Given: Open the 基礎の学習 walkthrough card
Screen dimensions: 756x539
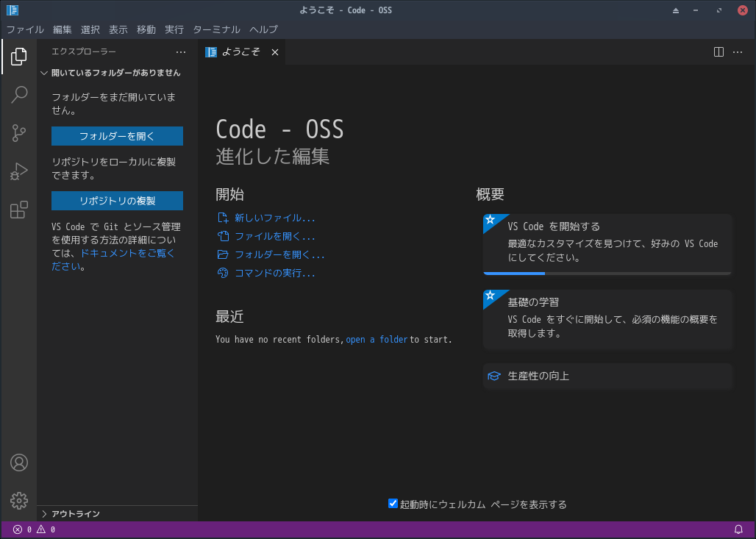Looking at the screenshot, I should [x=607, y=319].
